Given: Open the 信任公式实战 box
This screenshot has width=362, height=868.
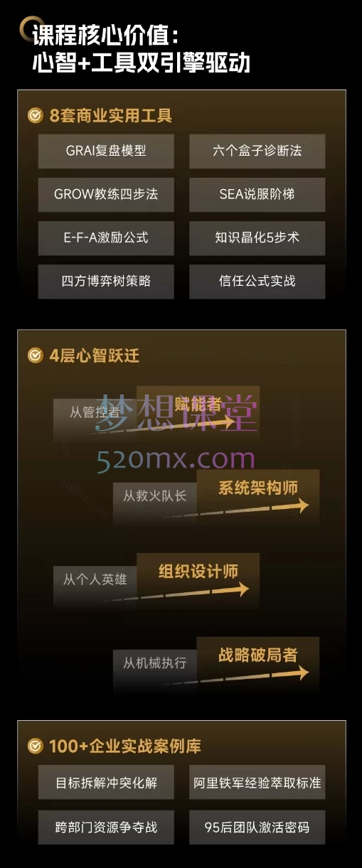Looking at the screenshot, I should point(257,281).
